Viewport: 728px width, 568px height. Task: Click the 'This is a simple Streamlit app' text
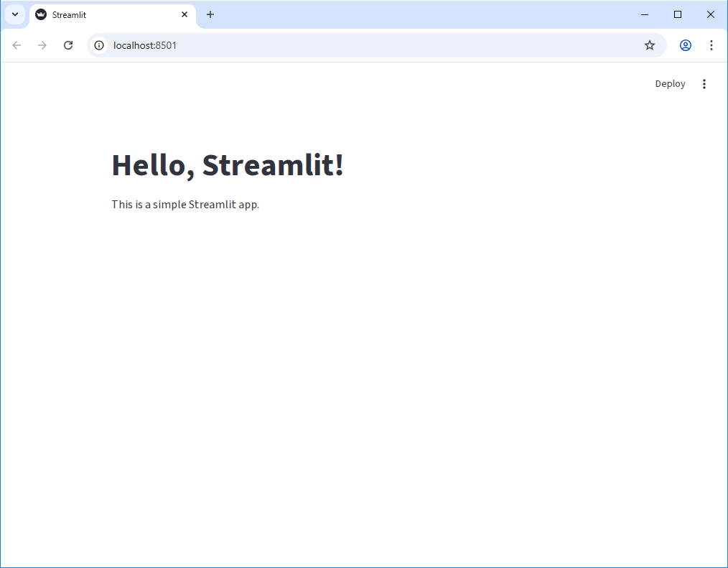(x=185, y=205)
